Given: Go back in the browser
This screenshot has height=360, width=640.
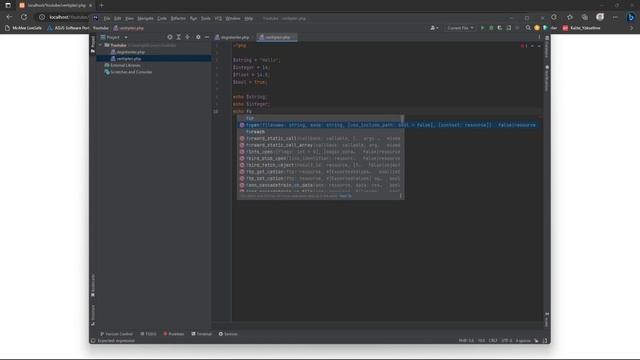Looking at the screenshot, I should [x=9, y=17].
